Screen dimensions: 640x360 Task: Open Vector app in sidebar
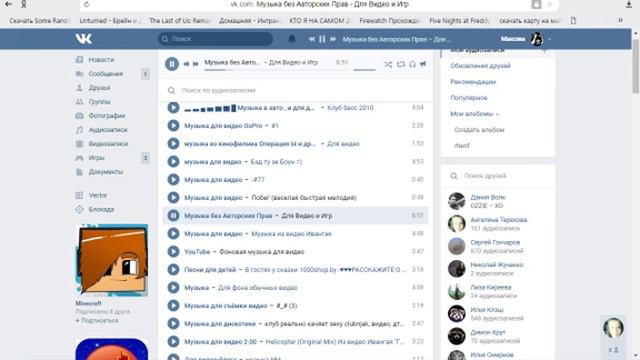click(x=98, y=195)
